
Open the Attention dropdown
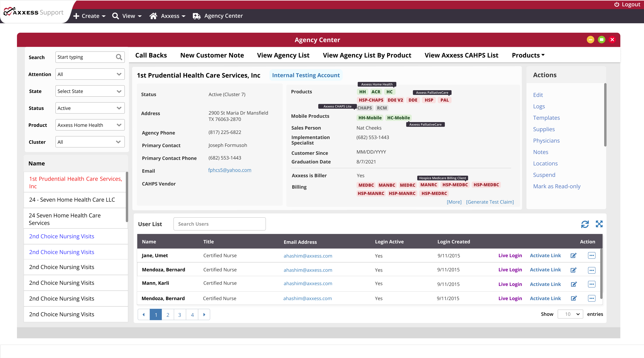pos(90,74)
